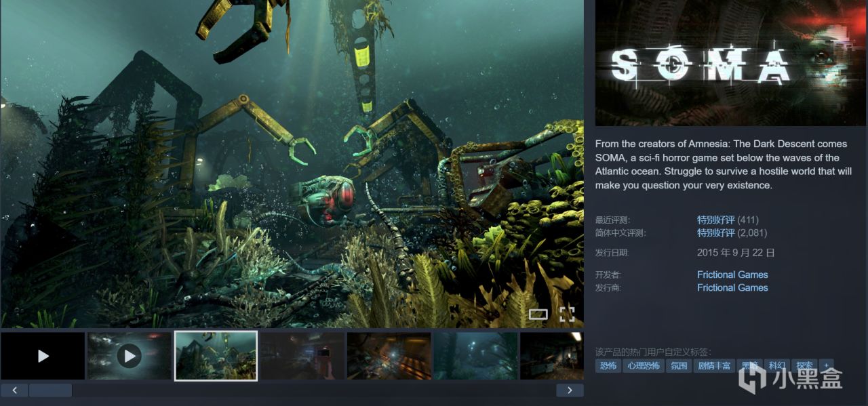Open developer Frictional Games link
Image resolution: width=868 pixels, height=406 pixels.
tap(732, 275)
